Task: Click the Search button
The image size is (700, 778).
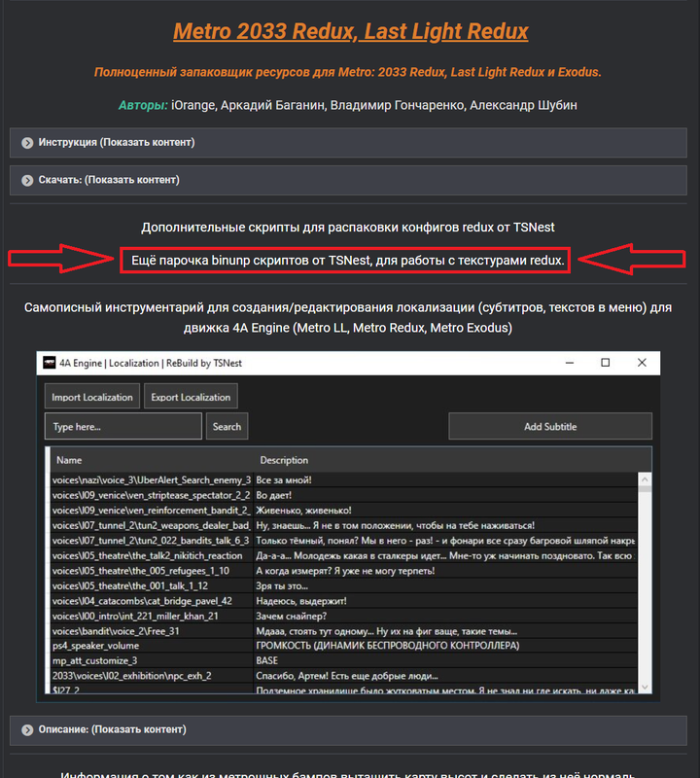Action: (x=227, y=426)
